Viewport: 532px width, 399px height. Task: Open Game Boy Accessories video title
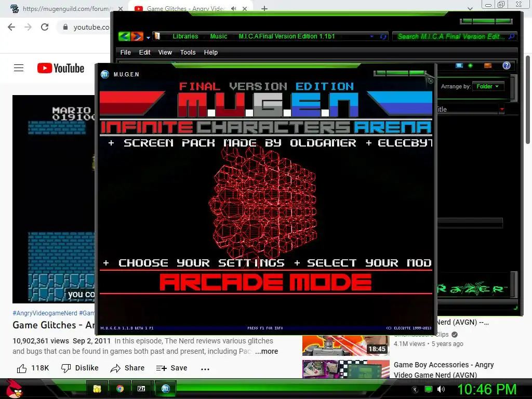[444, 370]
